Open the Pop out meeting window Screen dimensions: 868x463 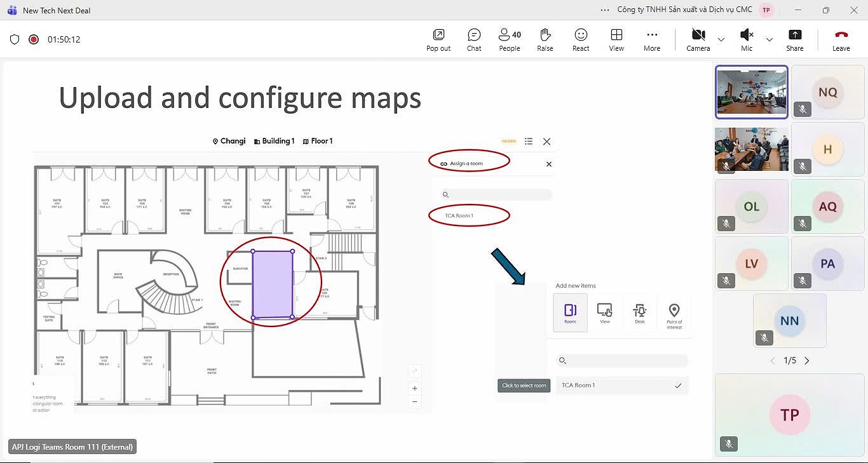[x=438, y=39]
